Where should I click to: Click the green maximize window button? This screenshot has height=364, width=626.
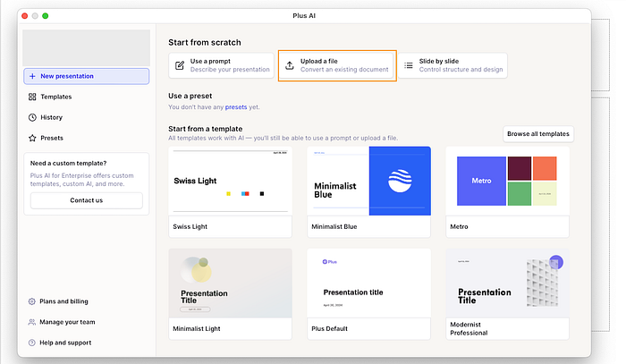(45, 16)
